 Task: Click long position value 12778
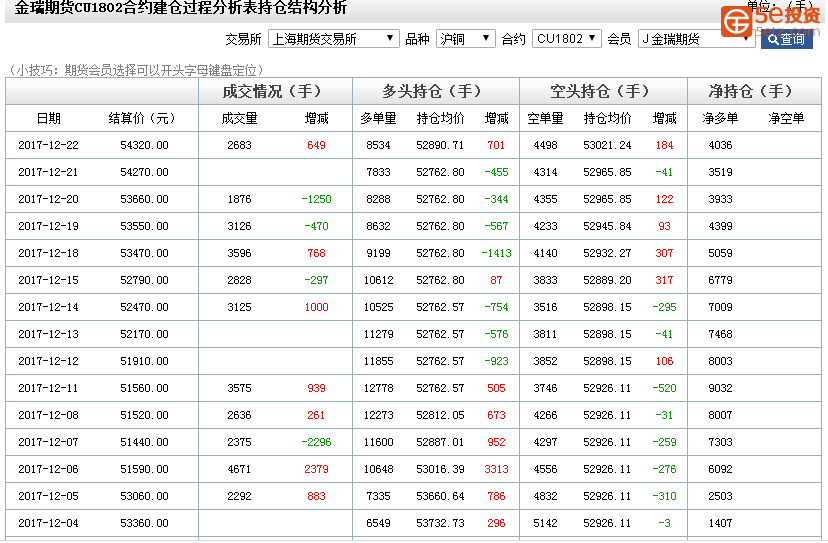tap(378, 388)
